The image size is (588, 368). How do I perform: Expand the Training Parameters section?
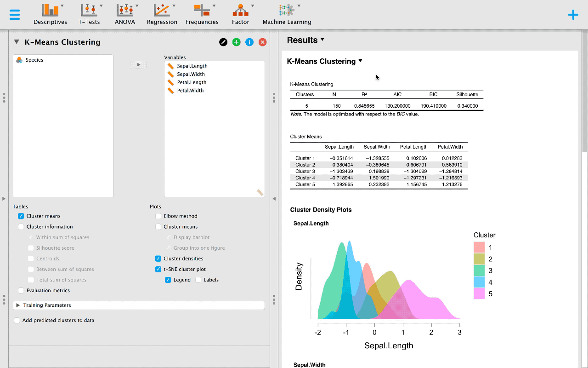point(17,305)
